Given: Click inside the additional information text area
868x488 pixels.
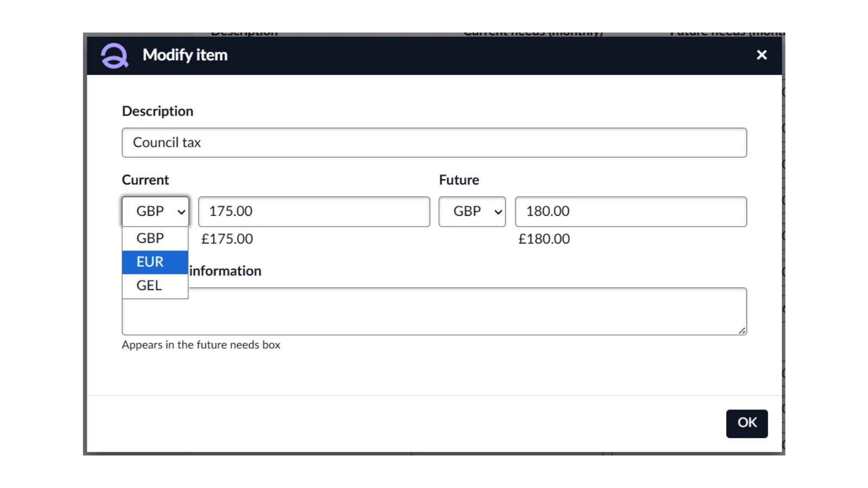Looking at the screenshot, I should tap(467, 311).
